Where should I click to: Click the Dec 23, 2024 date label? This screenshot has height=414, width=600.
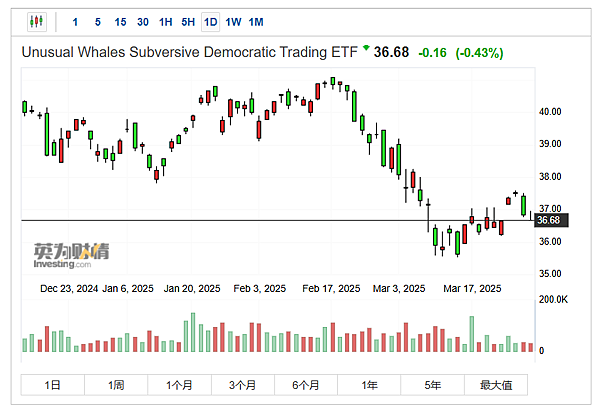pyautogui.click(x=69, y=288)
